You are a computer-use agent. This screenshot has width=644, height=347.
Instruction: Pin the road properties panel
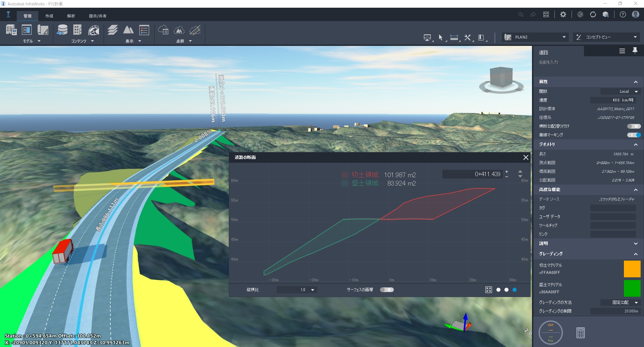[x=635, y=51]
